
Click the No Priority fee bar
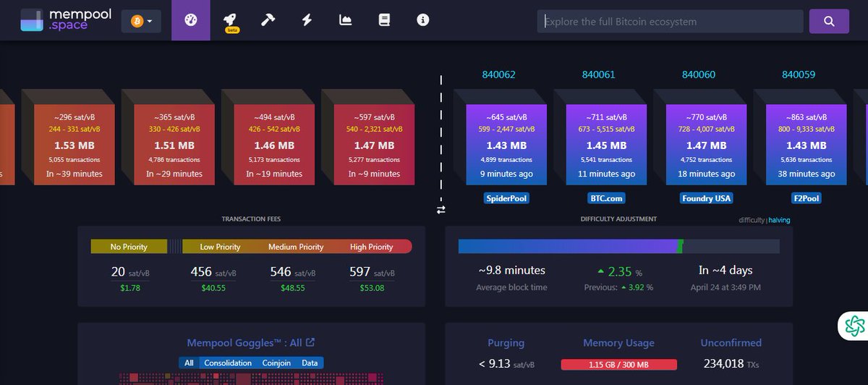(x=129, y=247)
